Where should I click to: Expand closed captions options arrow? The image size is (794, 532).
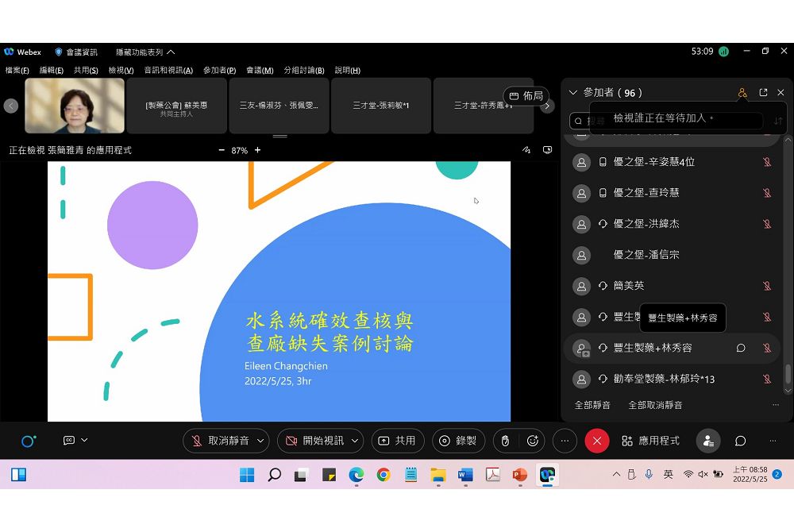(x=85, y=441)
